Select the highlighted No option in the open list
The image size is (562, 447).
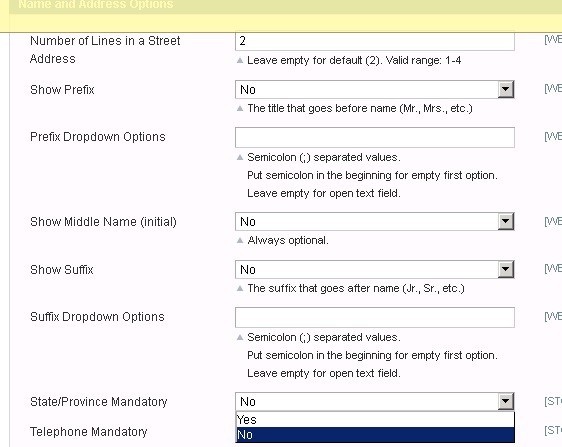(x=375, y=435)
